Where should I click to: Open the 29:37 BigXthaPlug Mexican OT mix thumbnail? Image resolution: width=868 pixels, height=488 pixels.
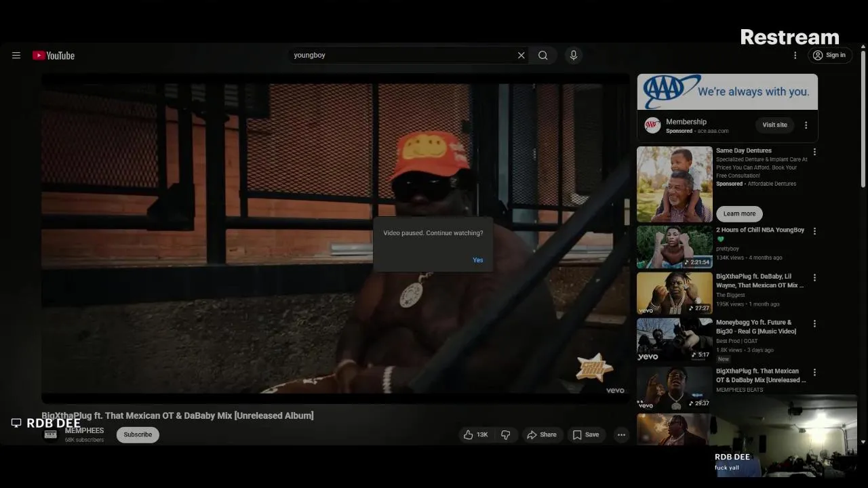pos(675,388)
